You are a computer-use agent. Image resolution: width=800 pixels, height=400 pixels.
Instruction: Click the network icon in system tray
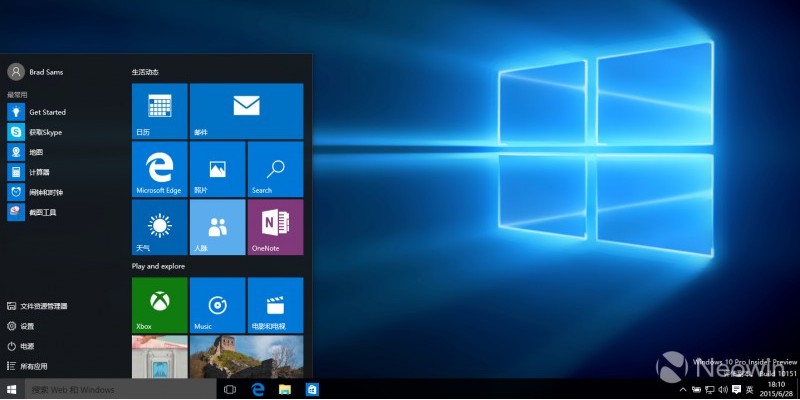coord(710,390)
